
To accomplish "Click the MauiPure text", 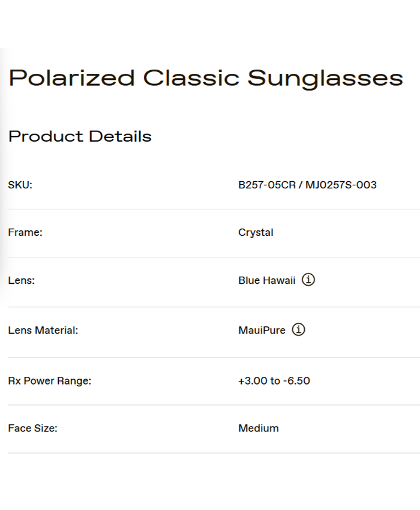I will click(262, 330).
